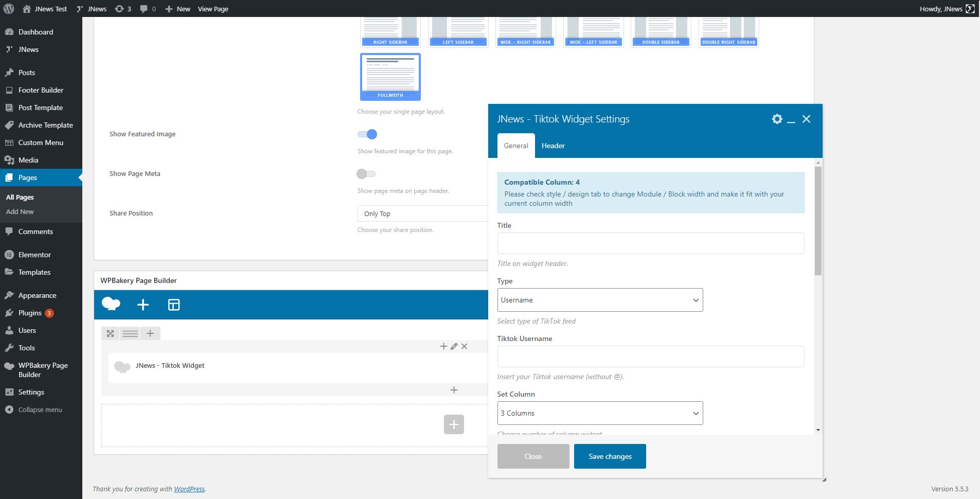
Task: Select the Fullwidth page layout
Action: pos(390,77)
